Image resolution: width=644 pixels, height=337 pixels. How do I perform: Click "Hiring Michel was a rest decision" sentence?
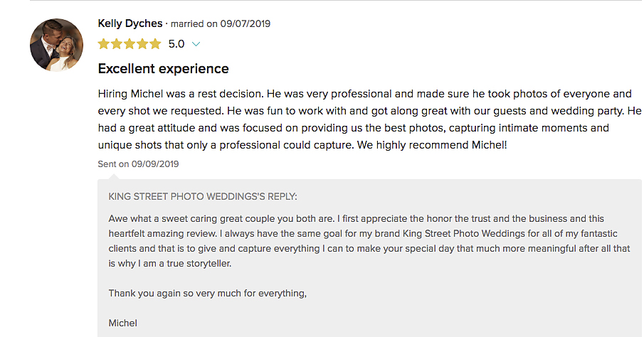click(181, 94)
